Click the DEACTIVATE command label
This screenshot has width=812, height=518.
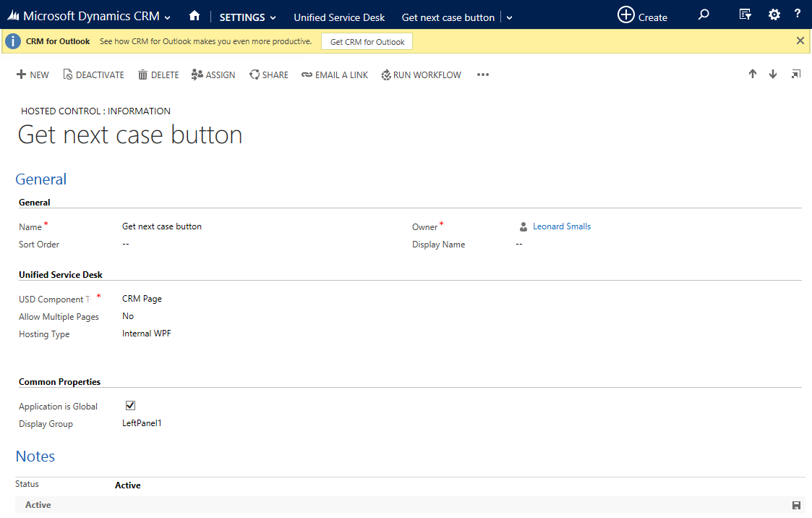coord(100,75)
